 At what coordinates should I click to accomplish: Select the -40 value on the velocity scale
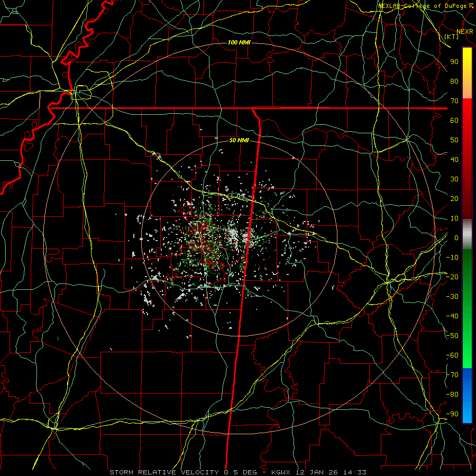pos(452,316)
